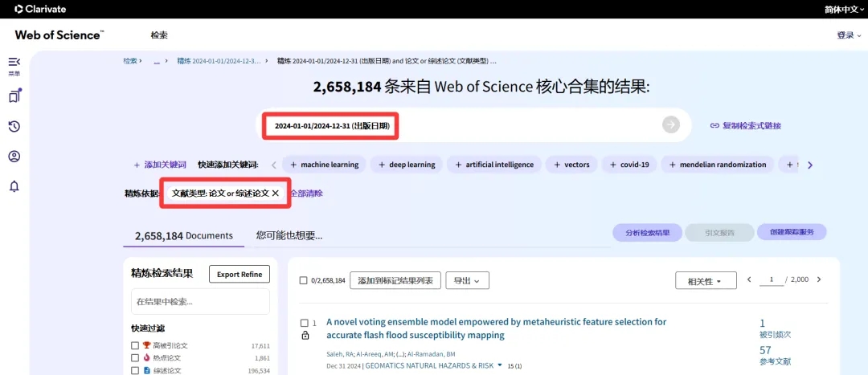Add the covid-19 keyword chip
The width and height of the screenshot is (868, 375).
coord(629,165)
